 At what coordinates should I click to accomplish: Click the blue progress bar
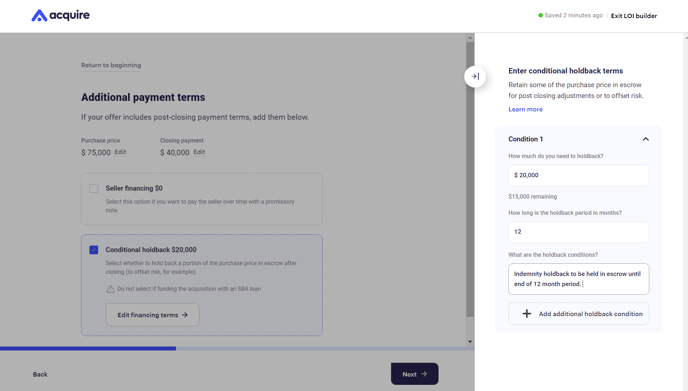point(88,348)
